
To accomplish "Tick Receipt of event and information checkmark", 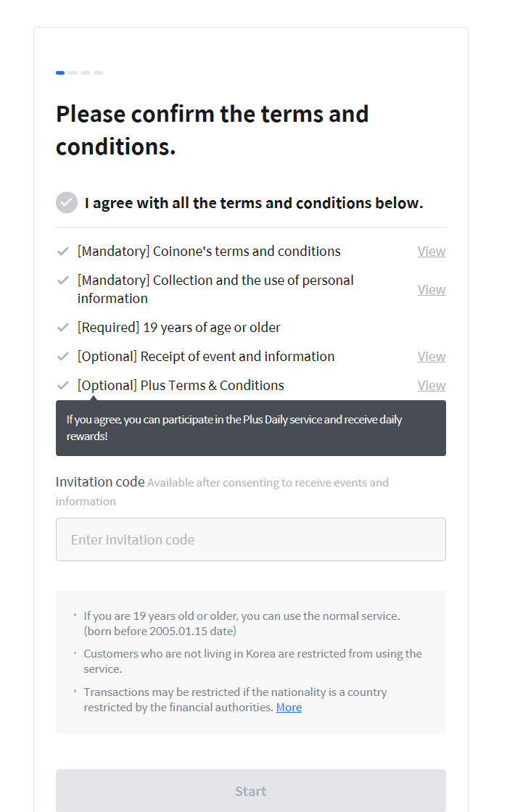I will tap(63, 357).
